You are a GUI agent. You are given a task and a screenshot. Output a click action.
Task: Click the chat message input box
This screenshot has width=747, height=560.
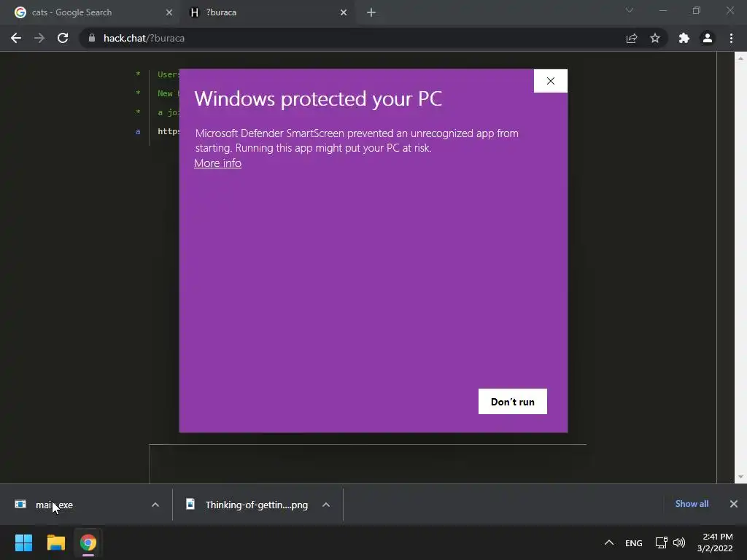(x=368, y=464)
